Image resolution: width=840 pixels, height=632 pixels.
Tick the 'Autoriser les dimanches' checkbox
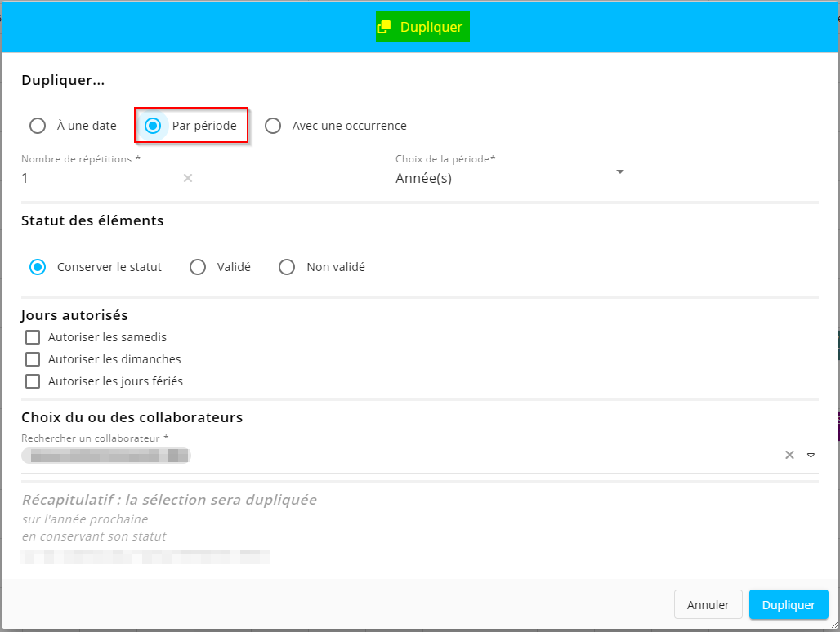(x=33, y=359)
